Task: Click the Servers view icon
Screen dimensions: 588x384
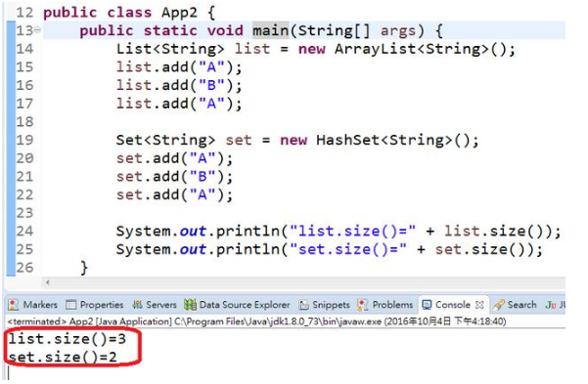Action: [x=137, y=305]
